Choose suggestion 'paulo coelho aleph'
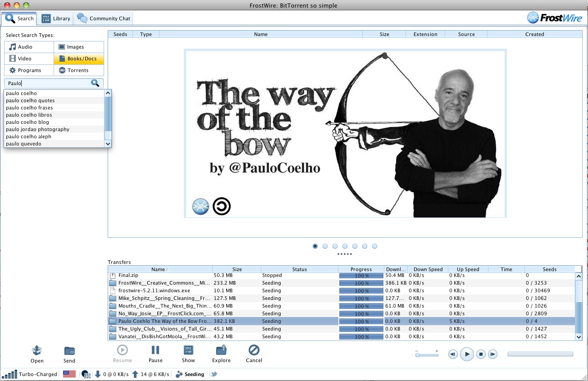This screenshot has width=588, height=381. click(54, 136)
